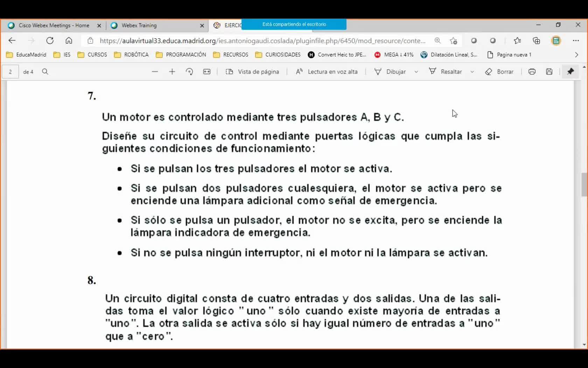Click the address bar URL field

point(262,41)
